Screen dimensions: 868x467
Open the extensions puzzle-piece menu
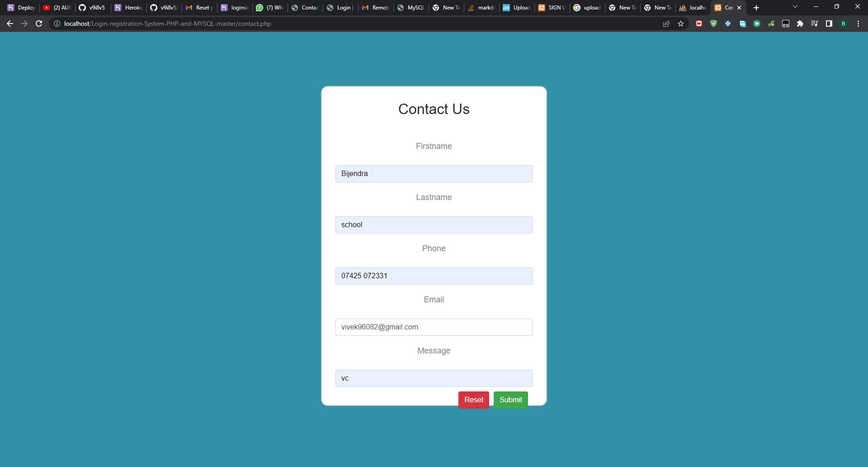(x=800, y=24)
